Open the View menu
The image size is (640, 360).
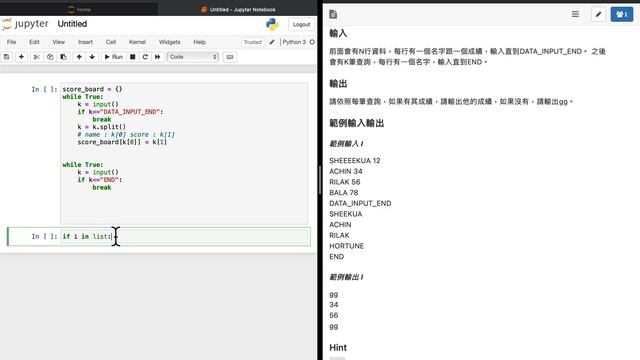click(x=58, y=42)
